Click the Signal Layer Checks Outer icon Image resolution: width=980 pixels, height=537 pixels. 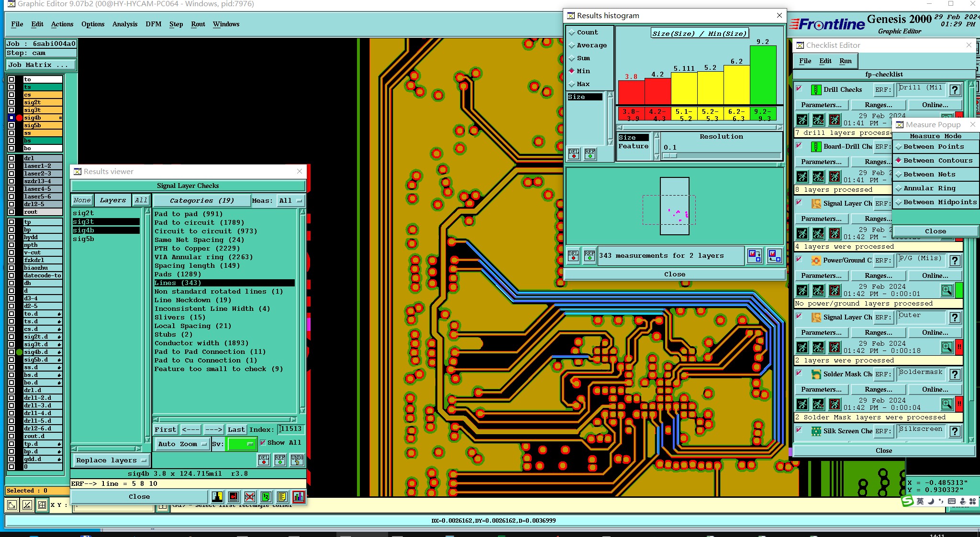click(x=816, y=318)
